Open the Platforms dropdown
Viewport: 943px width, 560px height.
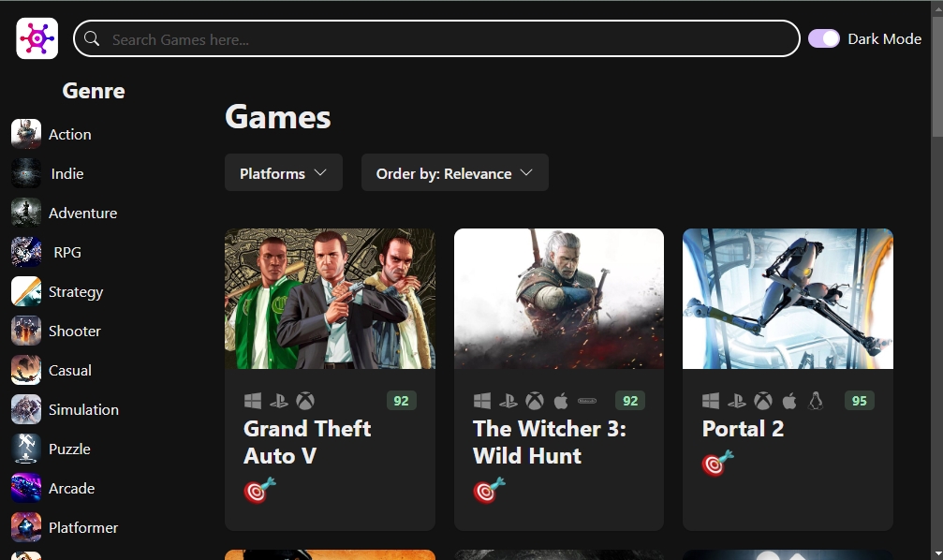(283, 172)
